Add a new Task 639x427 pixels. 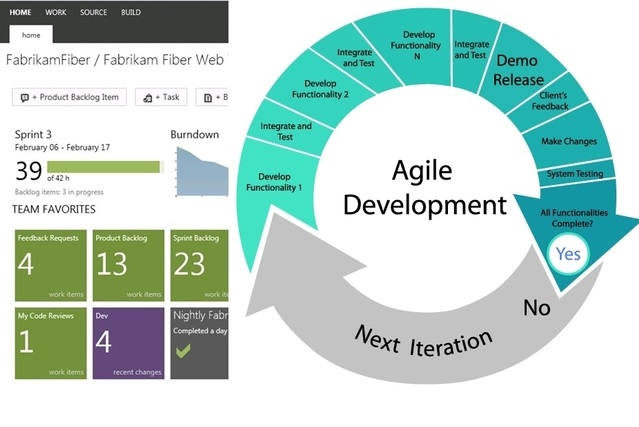(161, 97)
